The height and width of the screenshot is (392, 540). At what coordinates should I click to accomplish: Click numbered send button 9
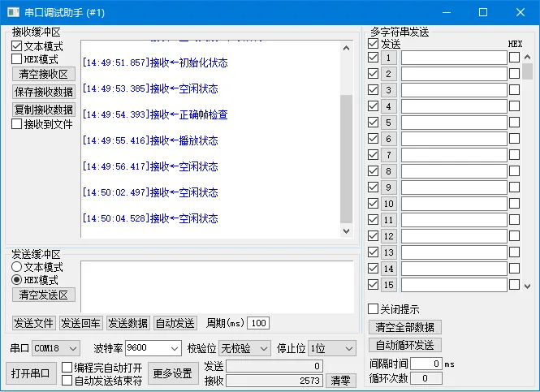(388, 187)
